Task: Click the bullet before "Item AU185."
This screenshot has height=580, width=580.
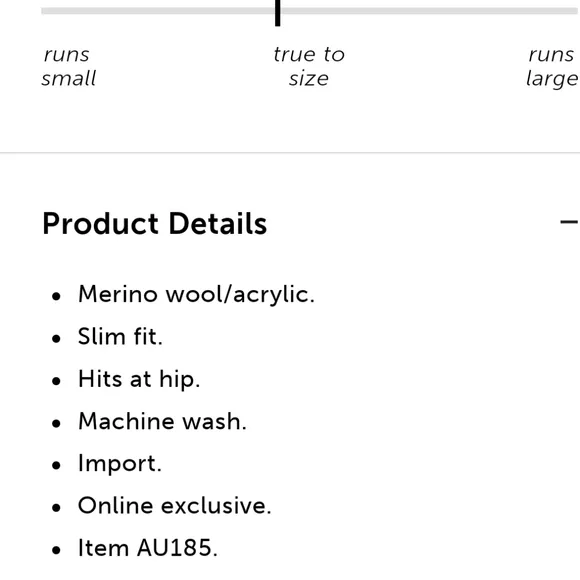Action: (56, 550)
